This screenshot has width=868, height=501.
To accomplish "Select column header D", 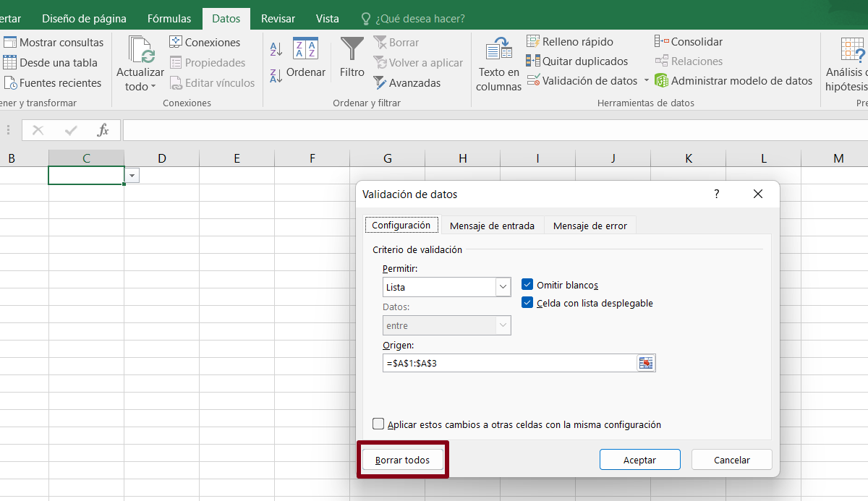I will (161, 158).
